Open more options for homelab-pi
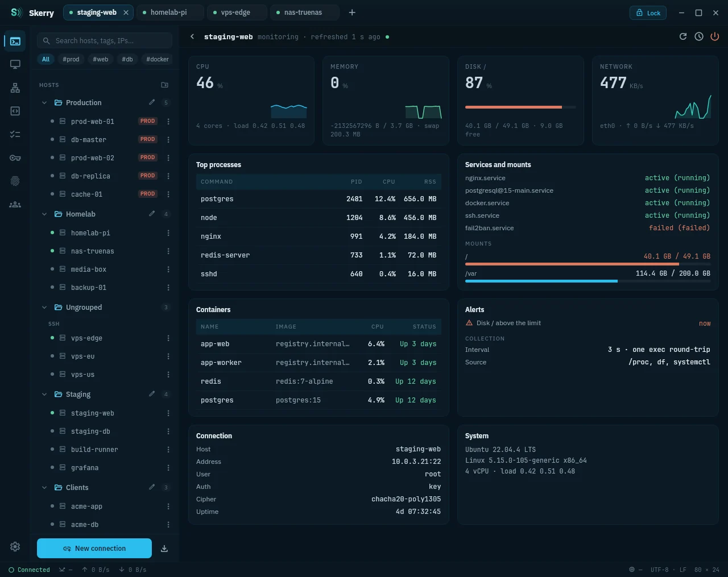This screenshot has width=728, height=577. point(168,233)
